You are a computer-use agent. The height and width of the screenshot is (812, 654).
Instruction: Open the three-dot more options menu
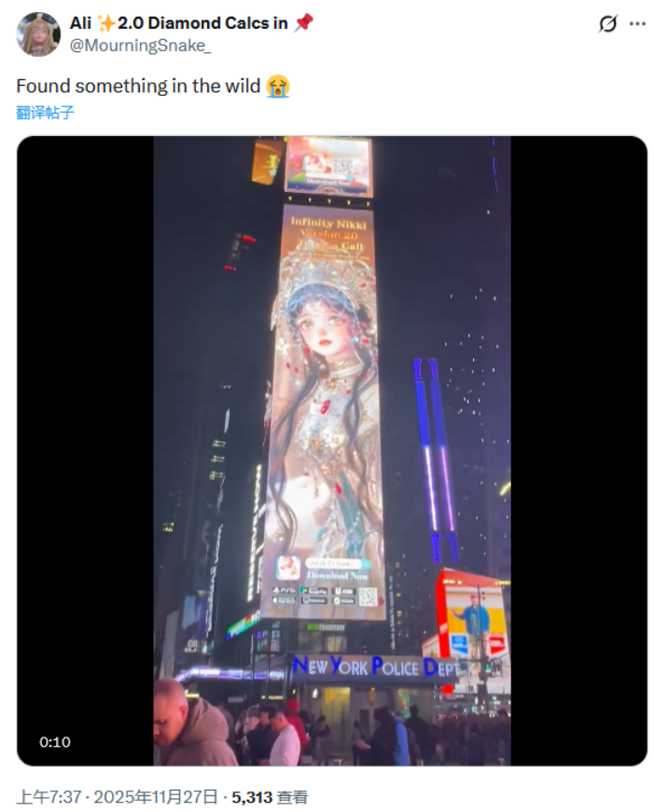[637, 24]
